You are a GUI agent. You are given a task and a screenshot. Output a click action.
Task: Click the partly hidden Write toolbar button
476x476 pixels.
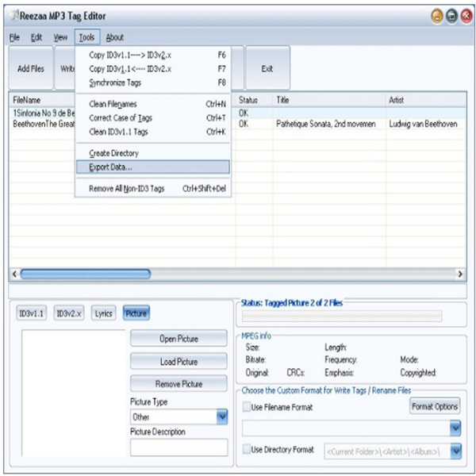(x=65, y=68)
